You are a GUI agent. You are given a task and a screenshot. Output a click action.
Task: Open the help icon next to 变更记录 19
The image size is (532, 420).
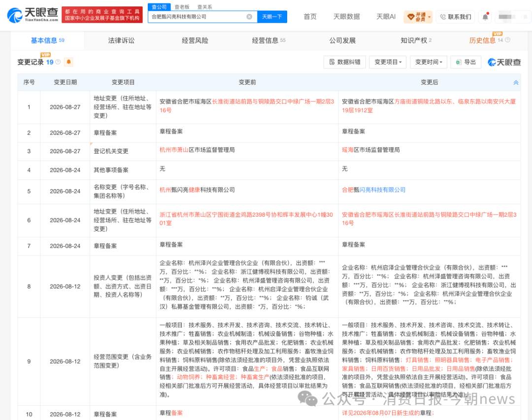58,62
